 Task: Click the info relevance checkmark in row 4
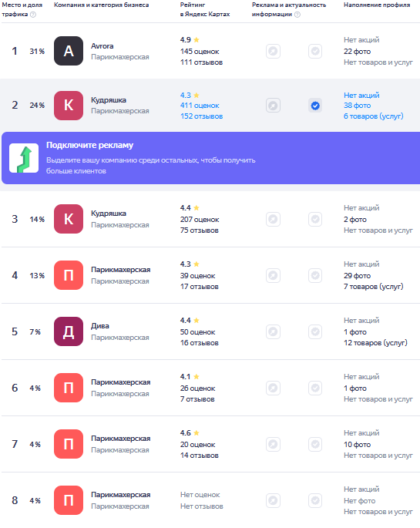pos(315,275)
